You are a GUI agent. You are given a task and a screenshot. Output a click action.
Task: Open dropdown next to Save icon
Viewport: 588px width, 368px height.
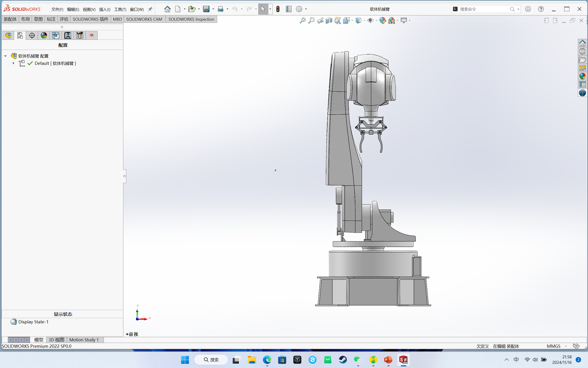coord(213,9)
